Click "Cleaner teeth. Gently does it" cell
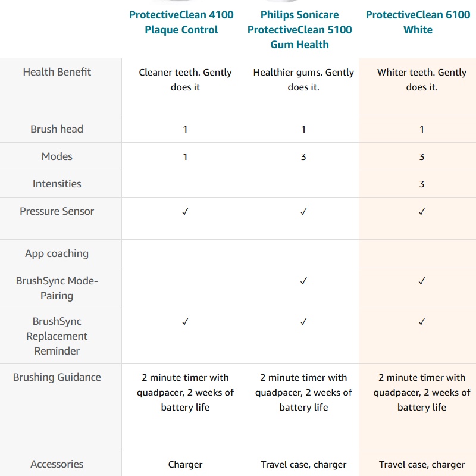 (185, 80)
